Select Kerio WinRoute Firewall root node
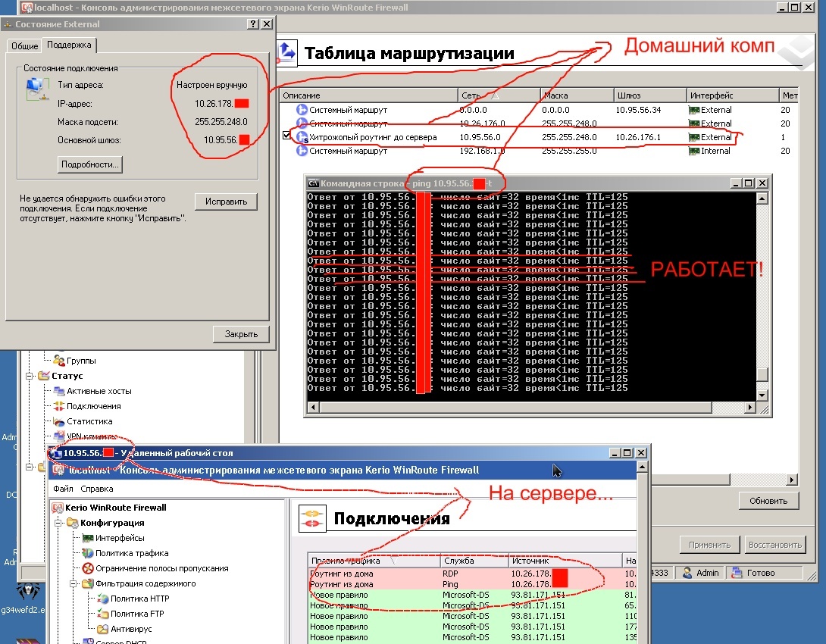826x644 pixels. coord(116,508)
